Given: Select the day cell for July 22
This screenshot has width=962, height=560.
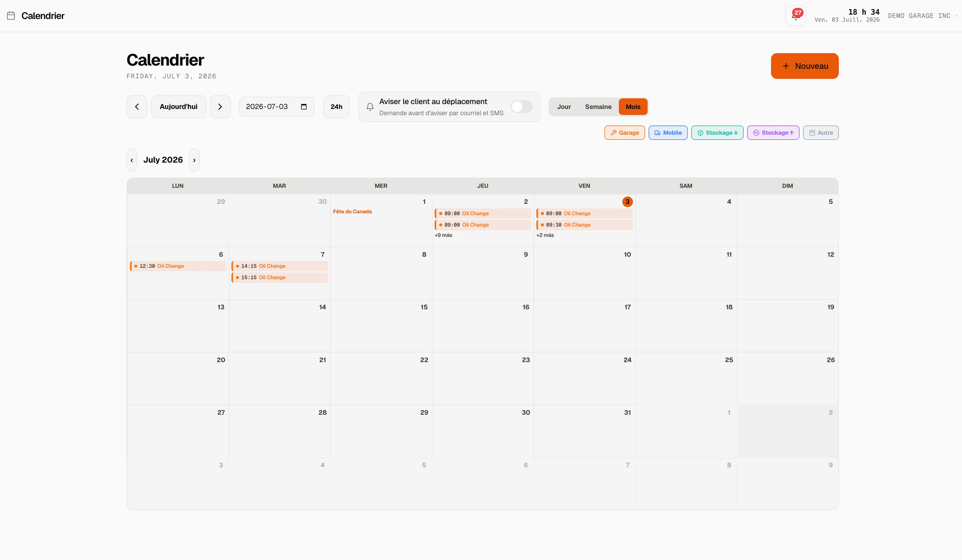Looking at the screenshot, I should click(x=381, y=378).
